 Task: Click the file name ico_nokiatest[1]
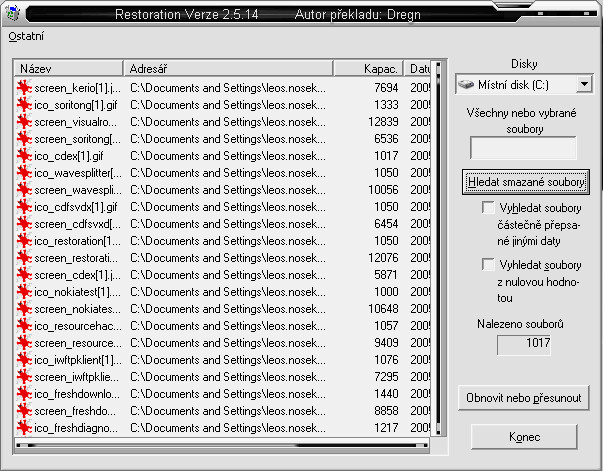click(77, 291)
